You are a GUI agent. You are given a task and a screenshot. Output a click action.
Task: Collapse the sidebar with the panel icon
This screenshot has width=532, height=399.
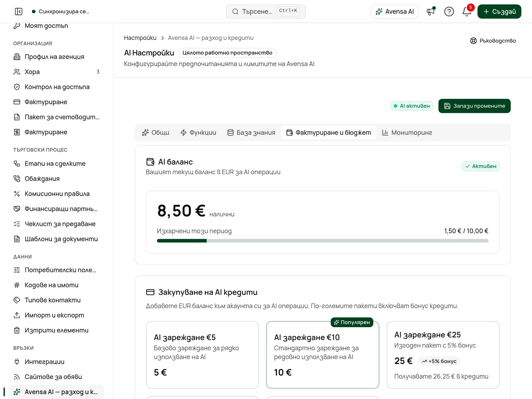pos(19,12)
